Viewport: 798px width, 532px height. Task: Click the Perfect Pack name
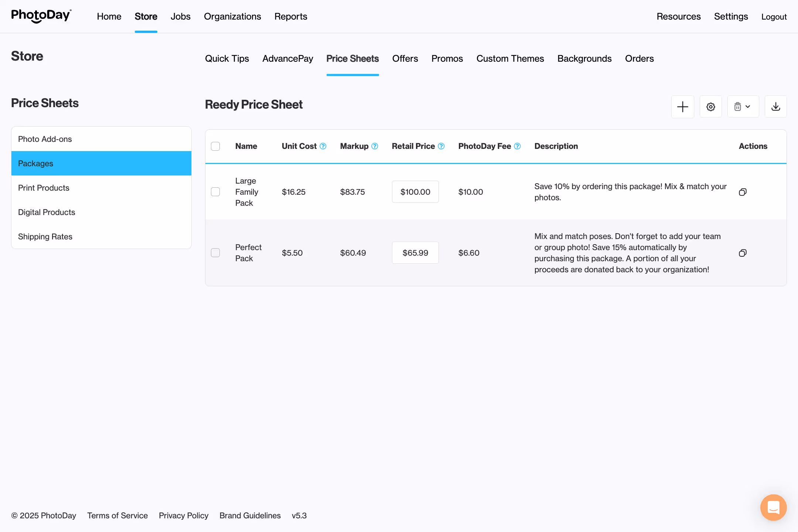248,253
